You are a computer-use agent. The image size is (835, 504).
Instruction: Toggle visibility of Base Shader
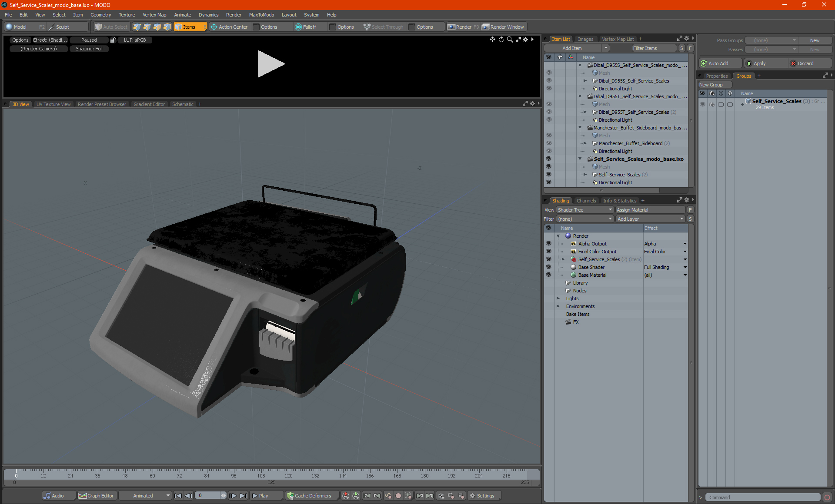tap(548, 267)
